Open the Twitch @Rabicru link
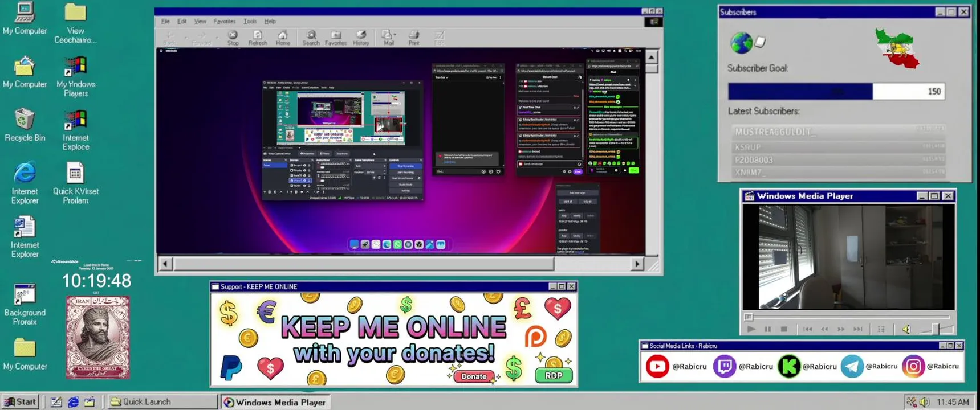 click(x=743, y=367)
